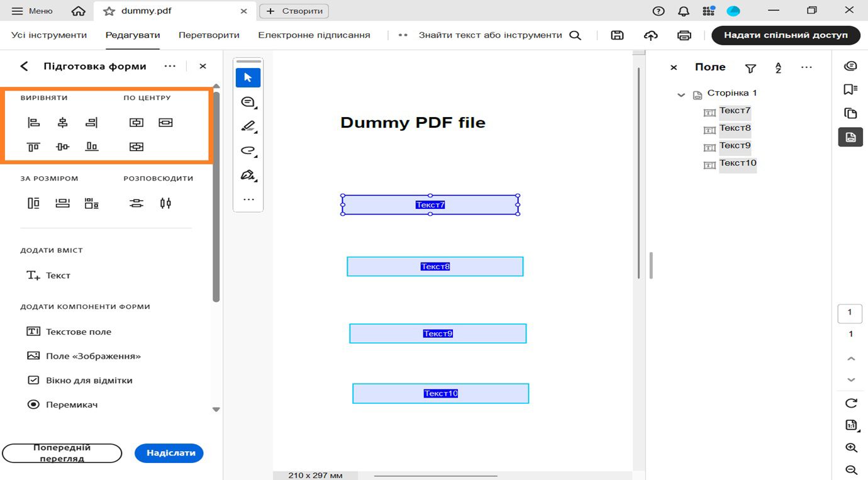868x480 pixels.
Task: Distribute fields using the two vertical bars icon
Action: tap(165, 203)
